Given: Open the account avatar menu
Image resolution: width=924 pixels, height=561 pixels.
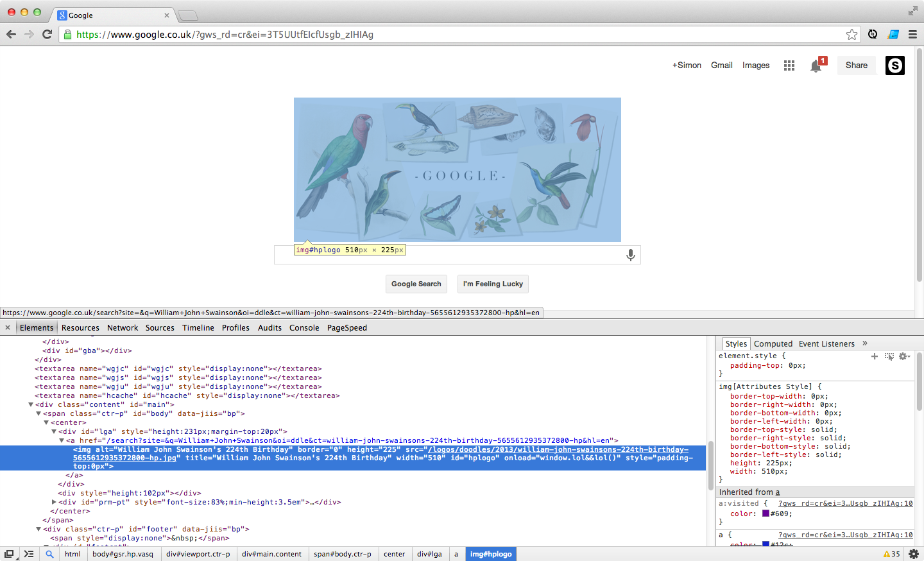Looking at the screenshot, I should pos(895,65).
